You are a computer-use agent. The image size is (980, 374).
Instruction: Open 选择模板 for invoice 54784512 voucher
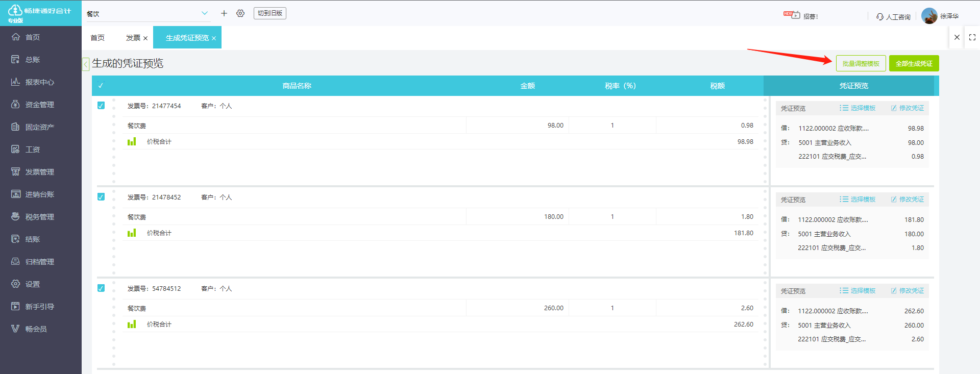pyautogui.click(x=857, y=291)
